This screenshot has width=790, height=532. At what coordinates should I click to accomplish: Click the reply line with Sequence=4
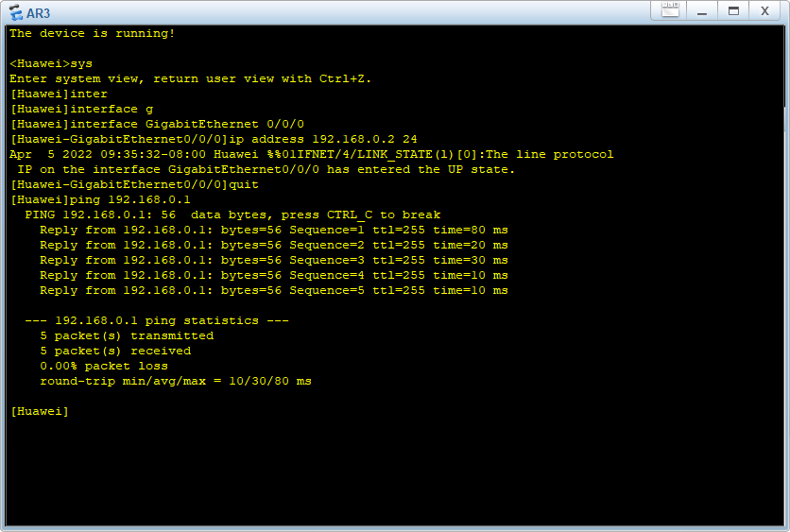[274, 276]
